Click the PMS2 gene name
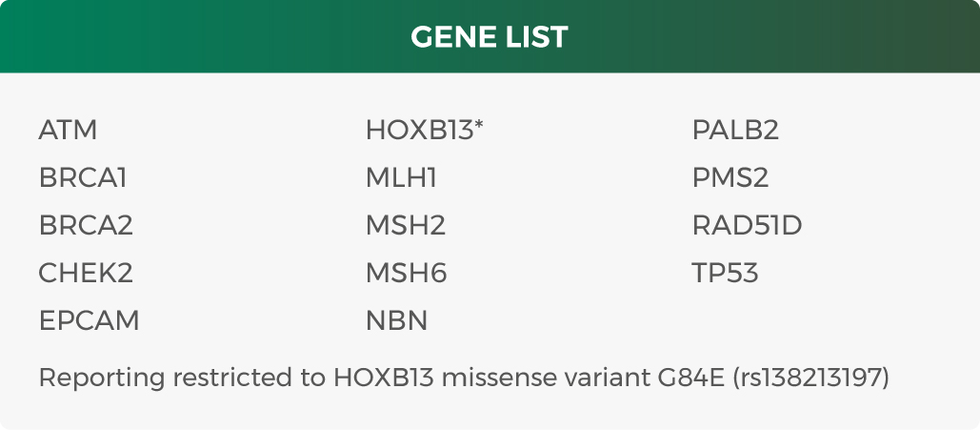The width and height of the screenshot is (980, 430). [730, 177]
